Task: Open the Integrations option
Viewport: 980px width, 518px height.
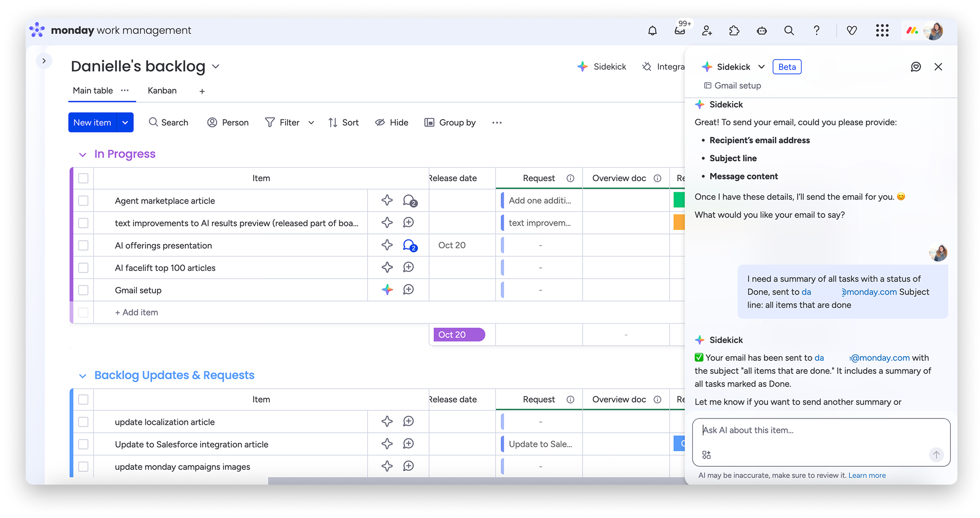Action: pos(663,67)
